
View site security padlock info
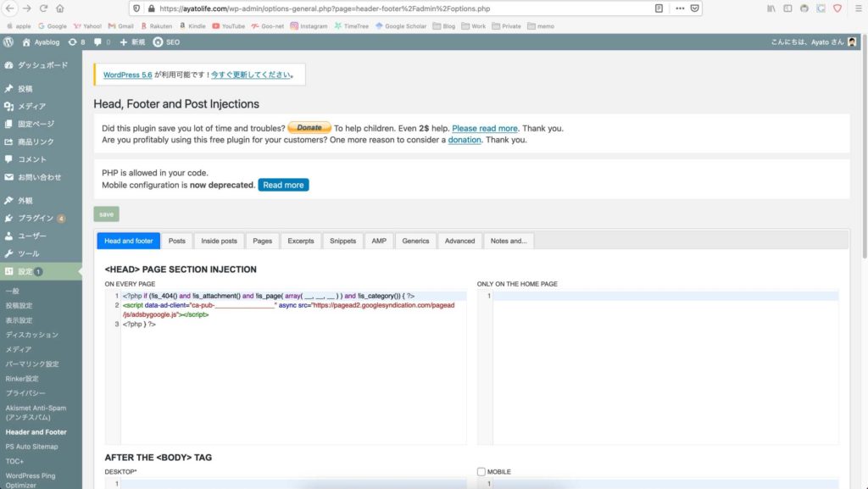(151, 8)
